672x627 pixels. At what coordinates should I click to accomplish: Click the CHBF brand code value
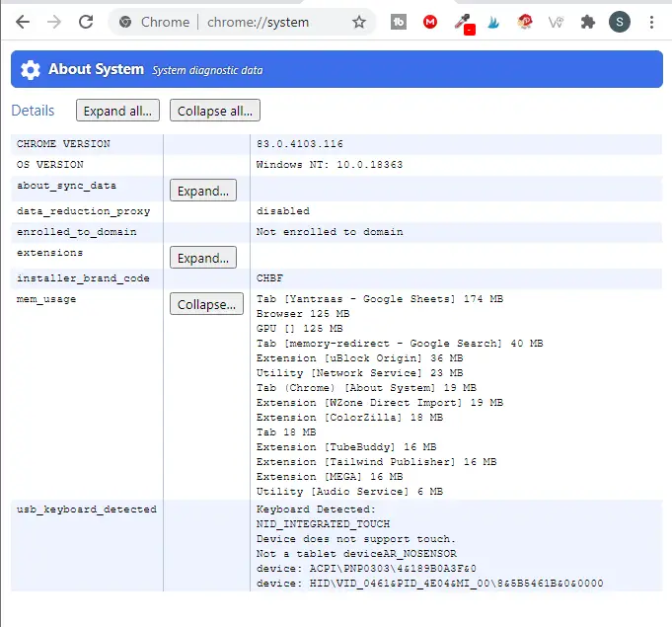click(269, 278)
